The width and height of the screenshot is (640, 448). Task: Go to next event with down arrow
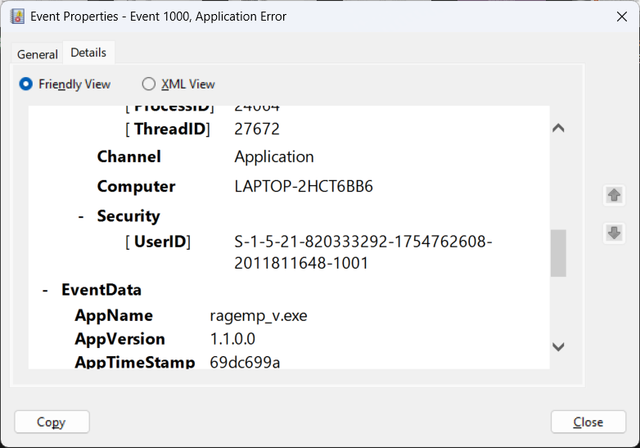point(614,233)
